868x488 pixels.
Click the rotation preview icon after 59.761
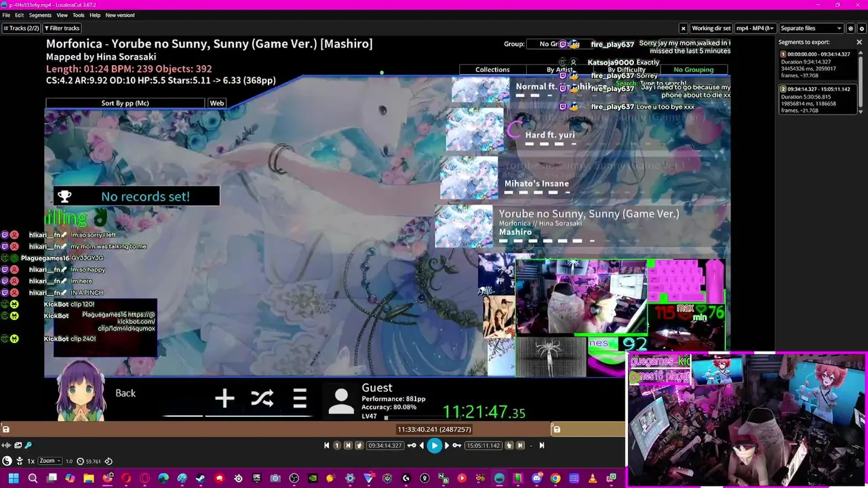coord(108,461)
